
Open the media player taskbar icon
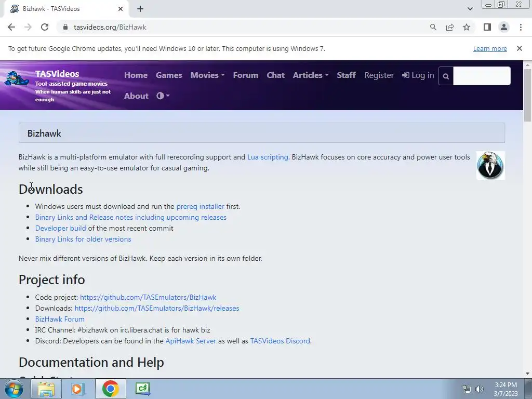[78, 389]
